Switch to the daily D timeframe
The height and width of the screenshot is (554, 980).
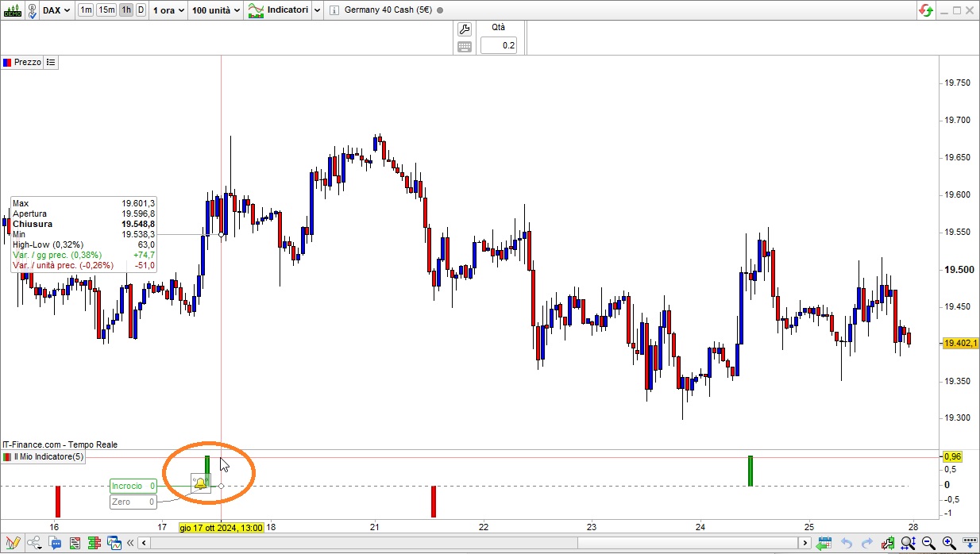pos(141,10)
